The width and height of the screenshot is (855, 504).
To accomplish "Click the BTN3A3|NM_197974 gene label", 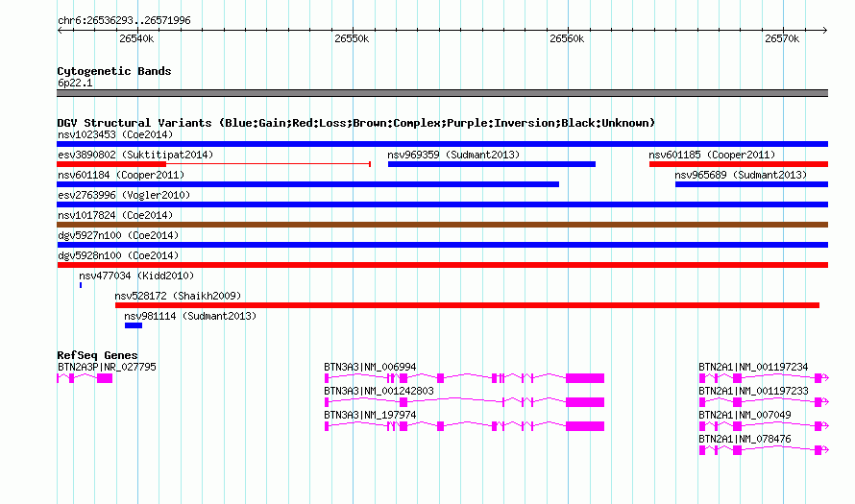I will (370, 415).
